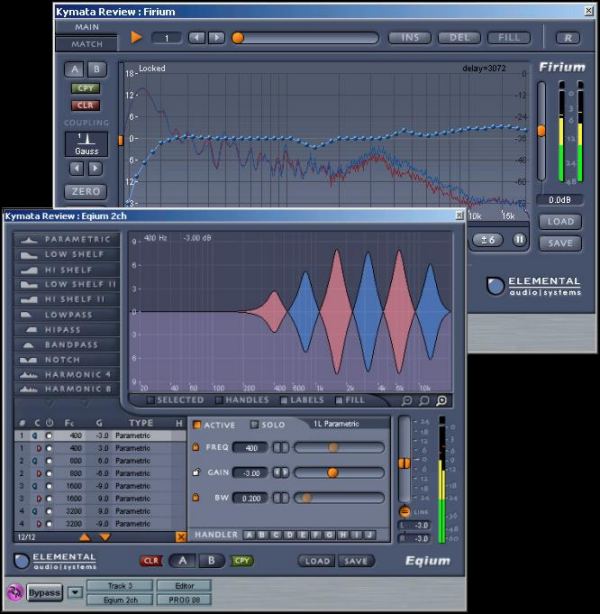600x614 pixels.
Task: Pick the Harmonic 4 filter type
Action: coord(67,375)
